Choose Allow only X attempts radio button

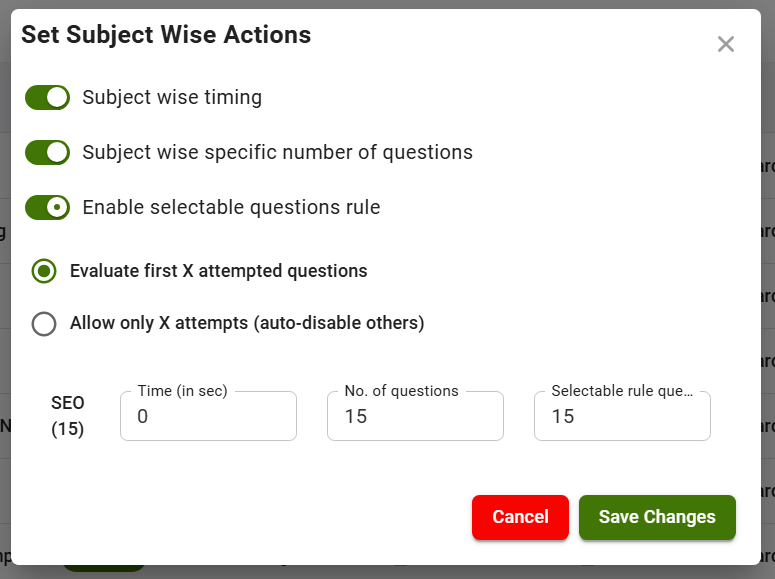tap(44, 324)
